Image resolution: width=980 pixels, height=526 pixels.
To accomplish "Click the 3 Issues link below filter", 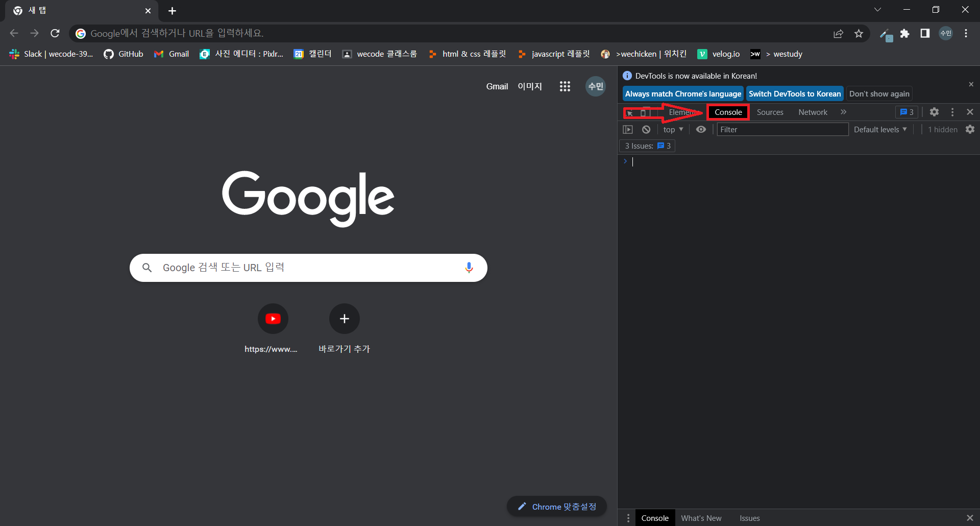I will (647, 146).
